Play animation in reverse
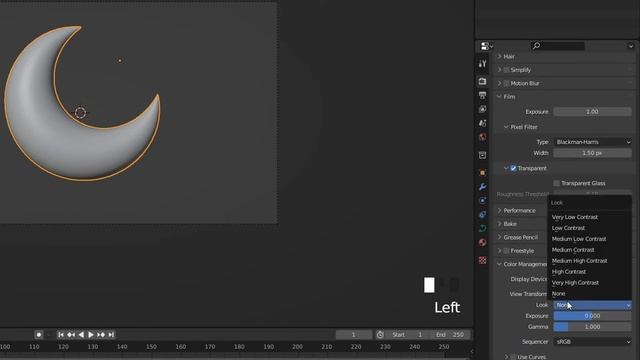The width and height of the screenshot is (640, 360). 81,335
